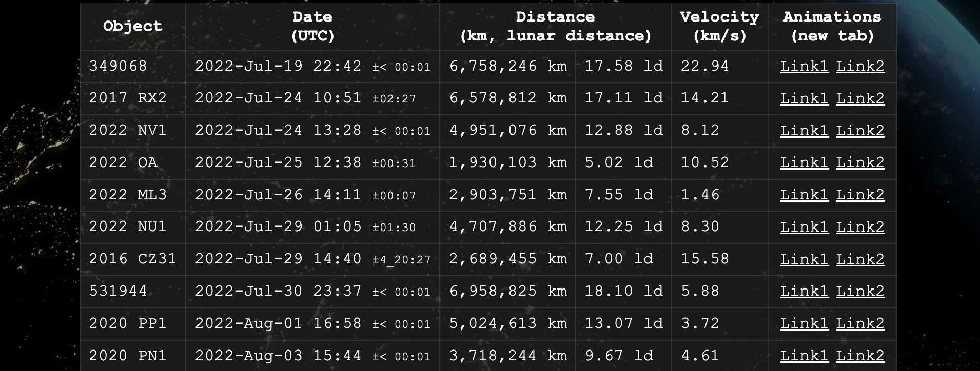Viewport: 980px width, 371px height.
Task: Open Link1 for 2022 NV1
Action: [804, 131]
